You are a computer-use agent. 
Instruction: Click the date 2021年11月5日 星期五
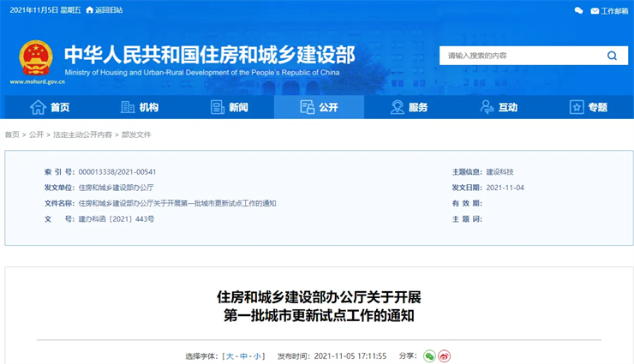(45, 10)
